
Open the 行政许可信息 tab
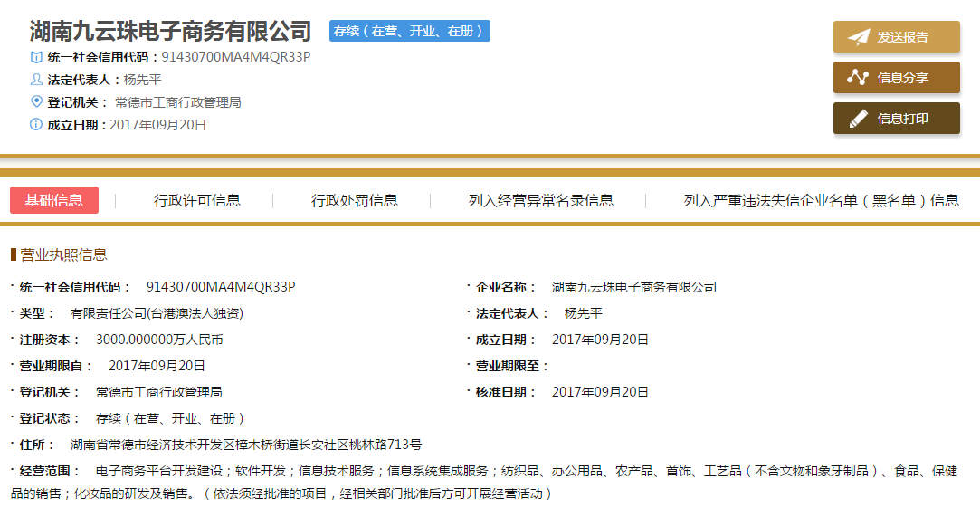(x=197, y=200)
